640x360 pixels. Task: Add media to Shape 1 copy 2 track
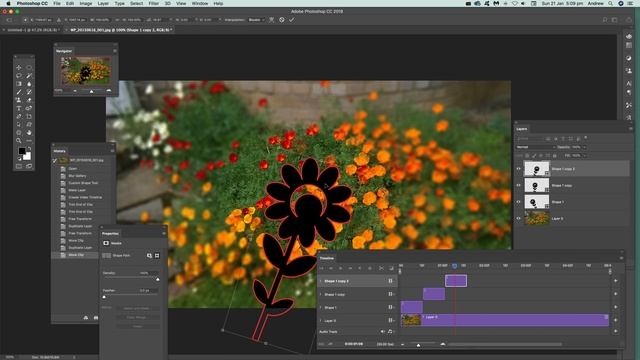coord(616,281)
